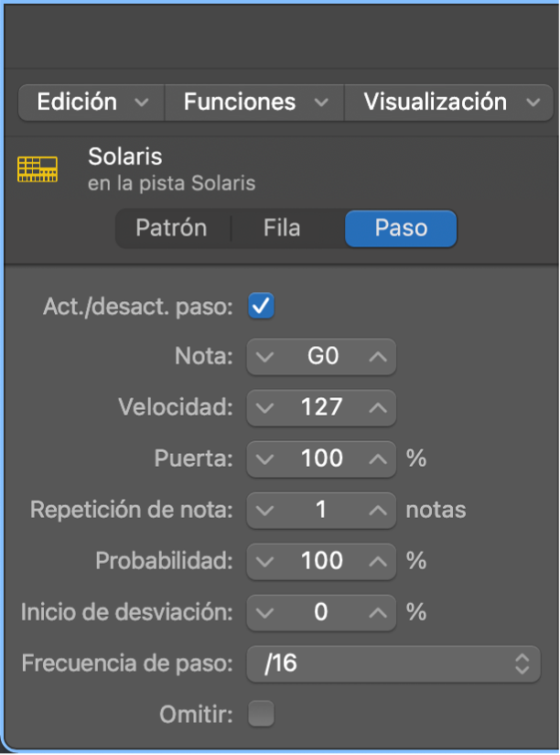The image size is (560, 755).
Task: Open the Visualización menu
Action: [447, 102]
